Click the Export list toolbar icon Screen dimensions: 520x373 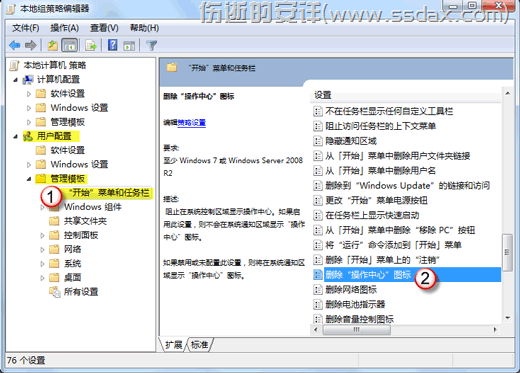pos(91,45)
